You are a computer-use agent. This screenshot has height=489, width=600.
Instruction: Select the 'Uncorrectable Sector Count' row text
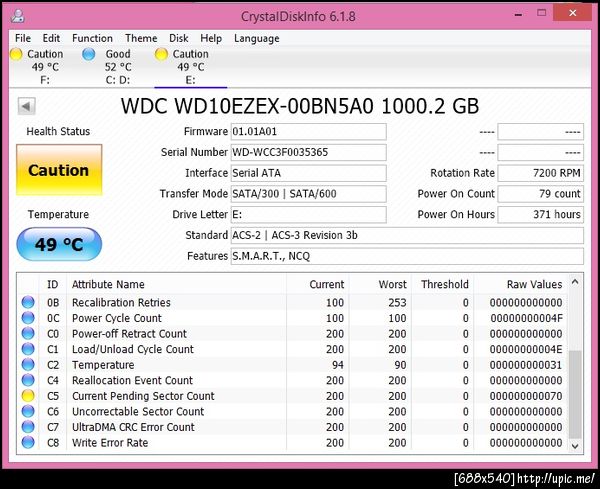point(138,412)
